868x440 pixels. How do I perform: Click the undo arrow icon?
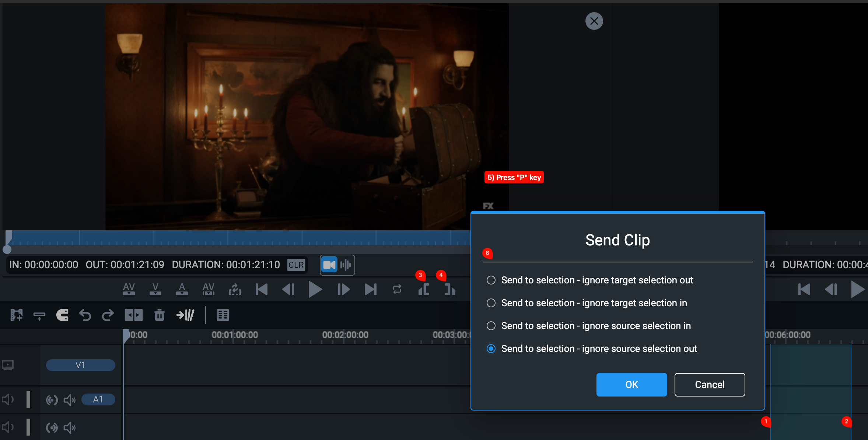click(85, 315)
